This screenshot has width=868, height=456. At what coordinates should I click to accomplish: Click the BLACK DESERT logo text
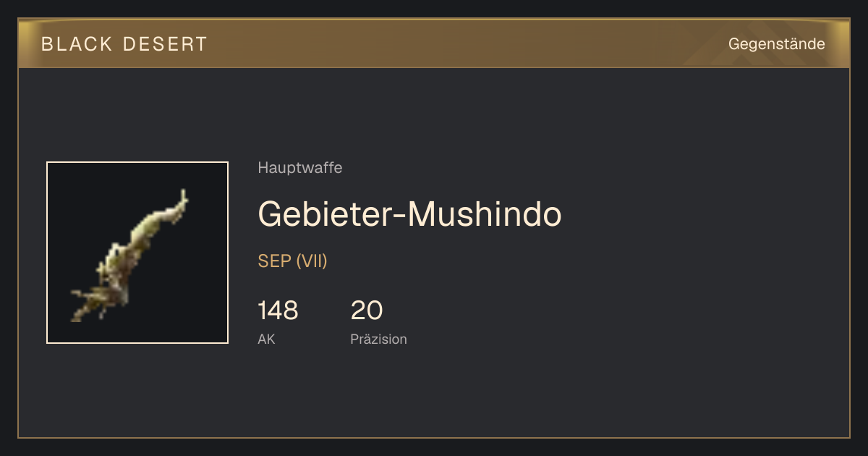pos(124,44)
